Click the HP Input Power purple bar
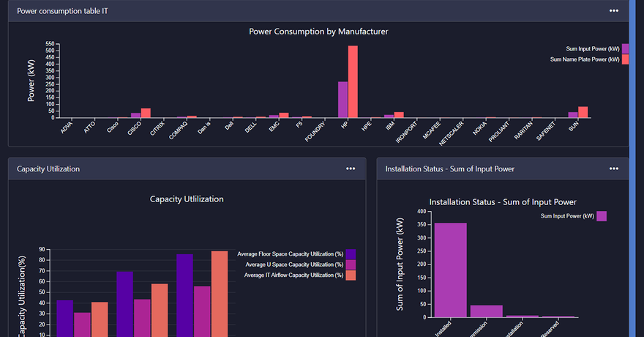The width and height of the screenshot is (644, 337). click(343, 100)
